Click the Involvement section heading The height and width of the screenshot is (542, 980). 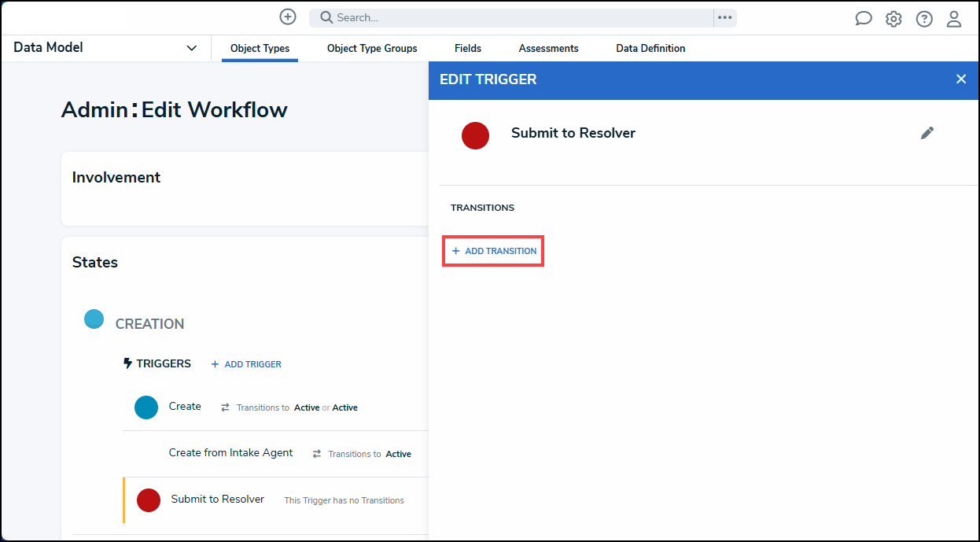pyautogui.click(x=116, y=178)
